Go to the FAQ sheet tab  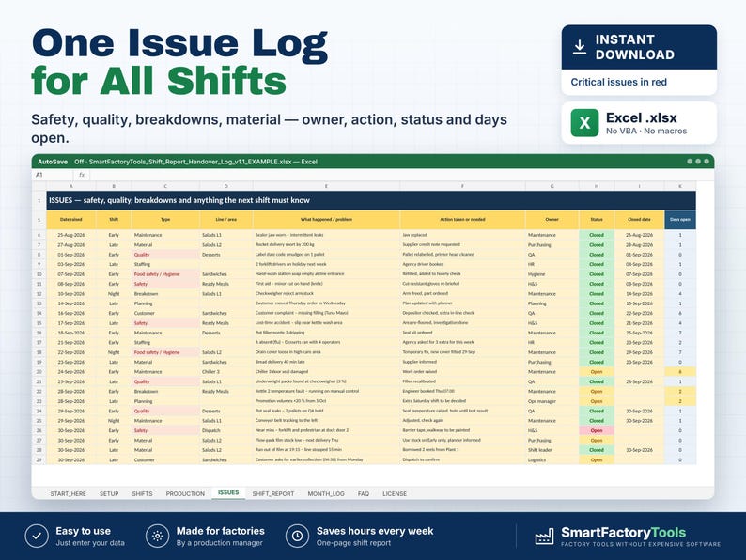click(x=364, y=494)
